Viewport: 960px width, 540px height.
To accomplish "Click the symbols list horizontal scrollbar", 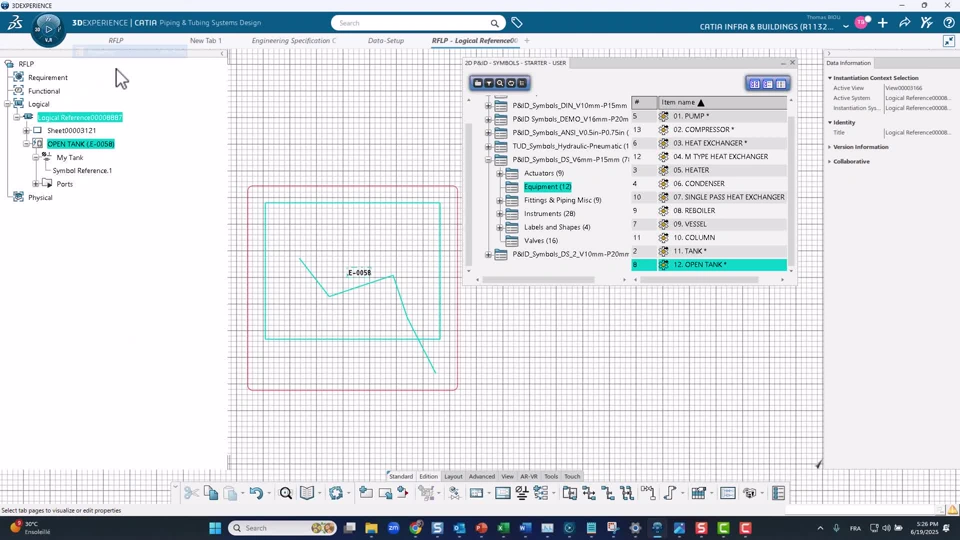I will point(699,280).
